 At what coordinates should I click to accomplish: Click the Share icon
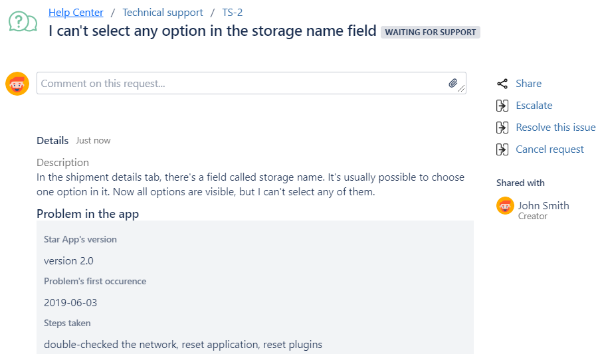[502, 83]
